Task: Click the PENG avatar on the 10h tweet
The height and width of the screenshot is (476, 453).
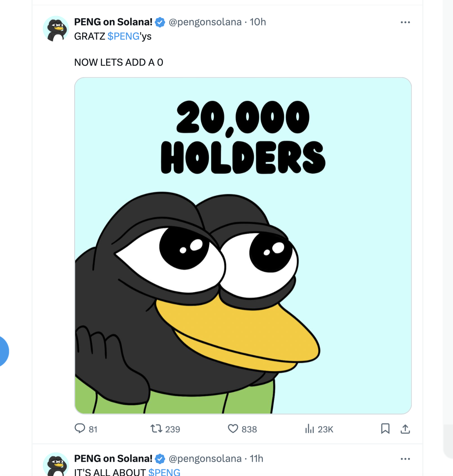Action: click(56, 29)
